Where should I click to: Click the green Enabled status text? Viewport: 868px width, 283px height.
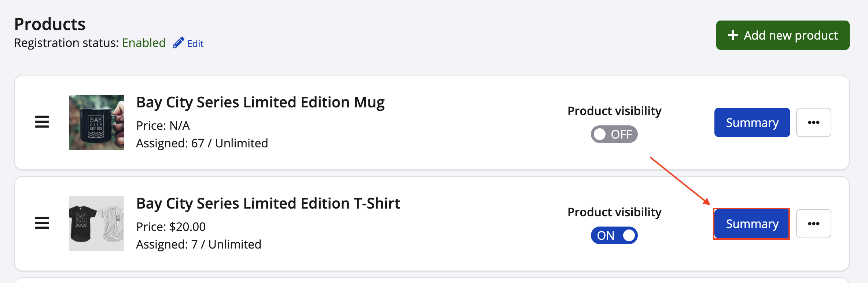click(144, 43)
